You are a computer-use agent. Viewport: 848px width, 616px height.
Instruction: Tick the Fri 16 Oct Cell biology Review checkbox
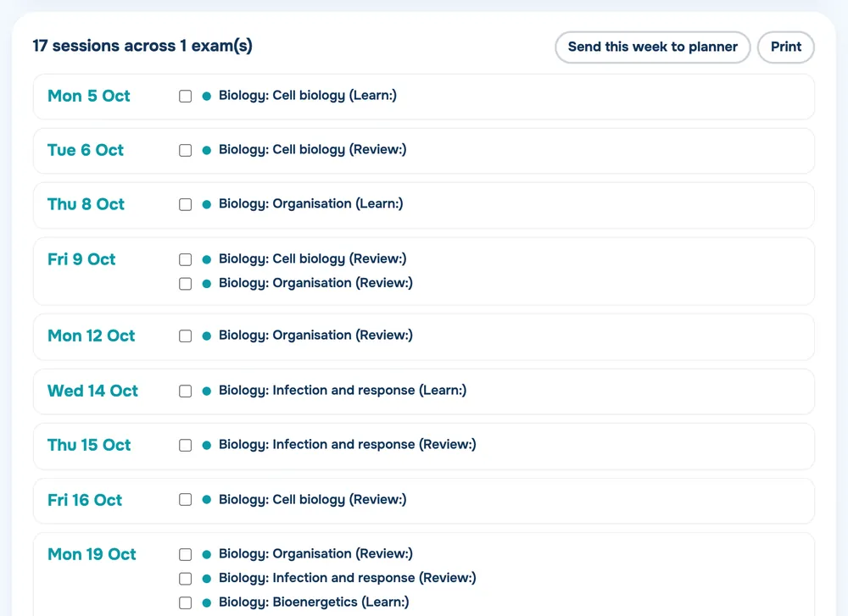coord(186,499)
